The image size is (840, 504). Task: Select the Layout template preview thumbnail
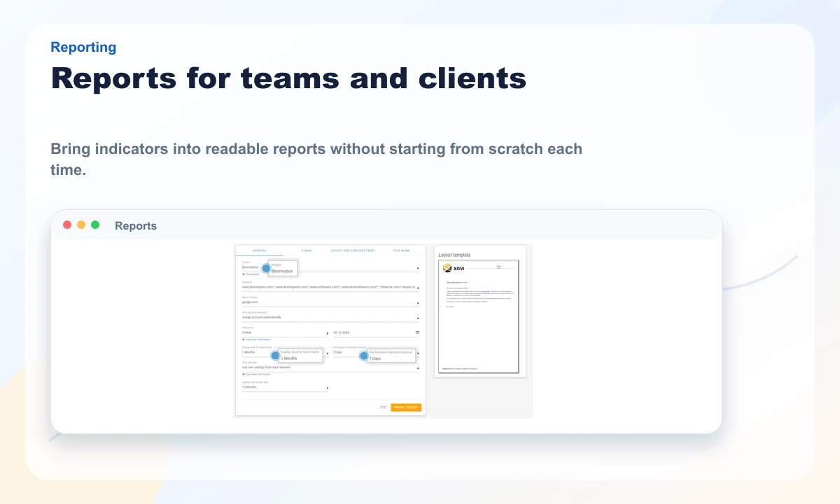[x=480, y=316]
